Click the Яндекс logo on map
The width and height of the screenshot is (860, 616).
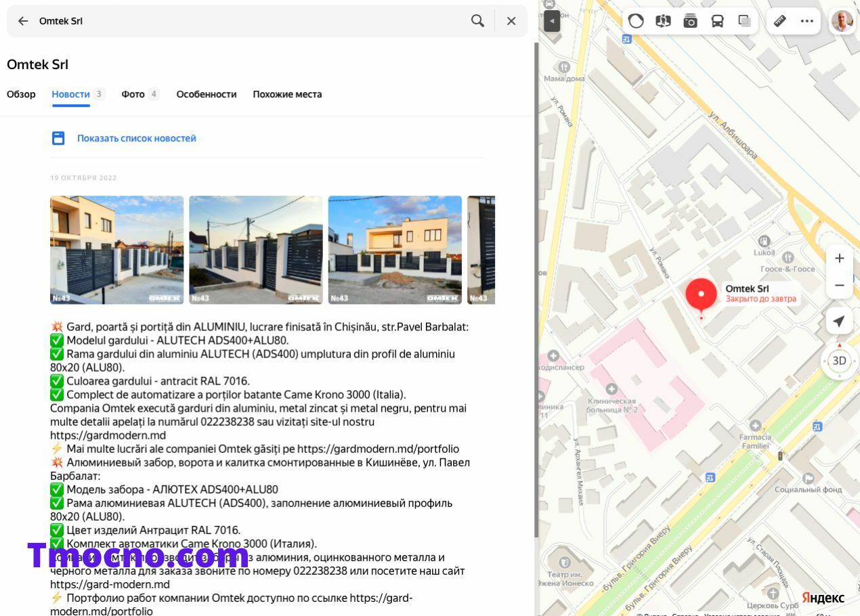coord(823,598)
